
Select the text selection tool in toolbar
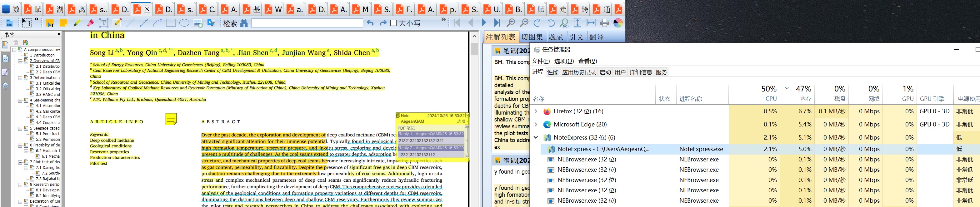27,23
